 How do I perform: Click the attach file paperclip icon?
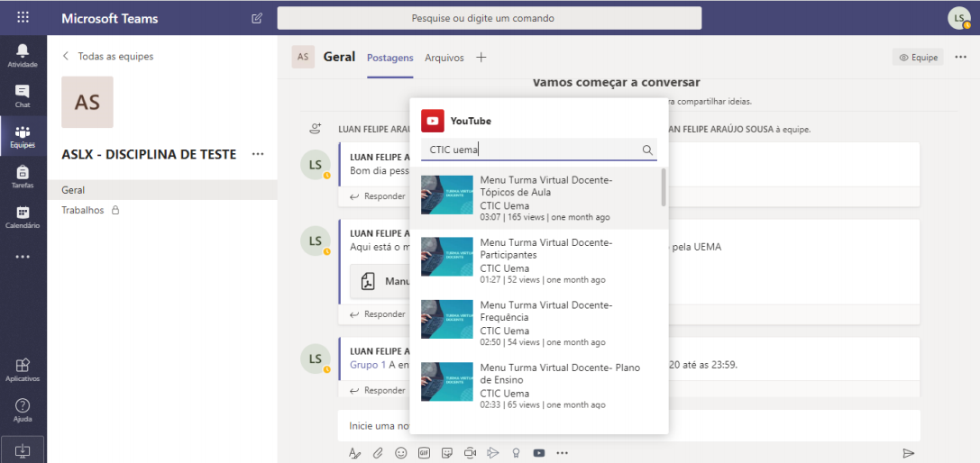[379, 453]
